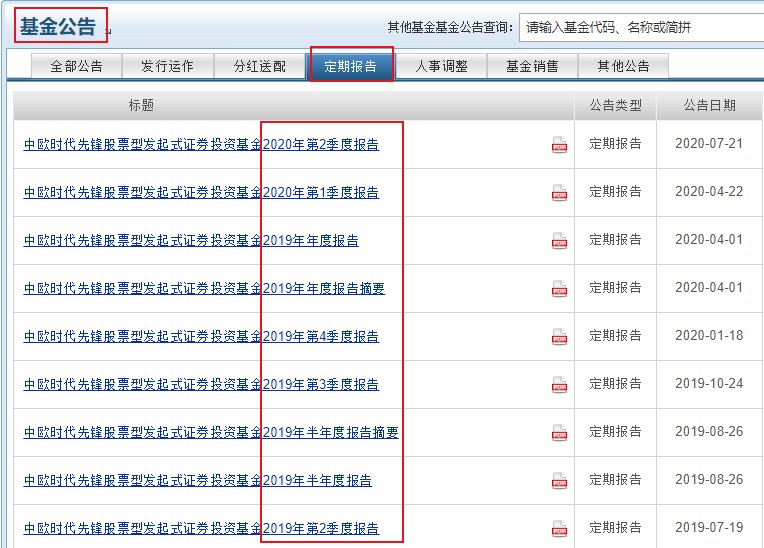Click date 2020-07-21
Viewport: 764px width, 548px height.
709,144
